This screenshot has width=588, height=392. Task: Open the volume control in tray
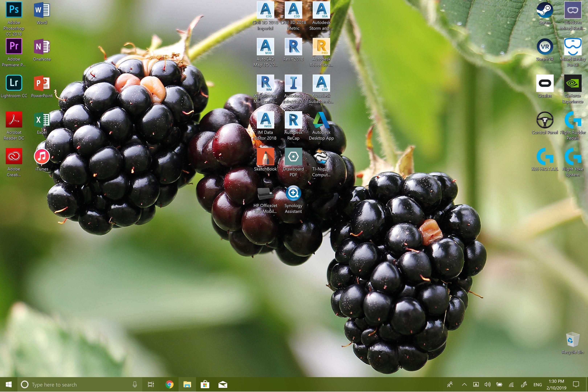[x=487, y=385]
